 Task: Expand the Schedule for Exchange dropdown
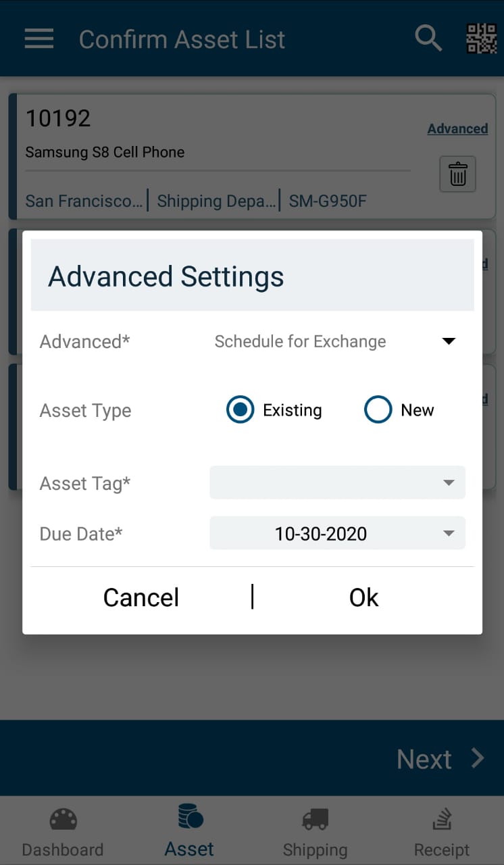336,341
